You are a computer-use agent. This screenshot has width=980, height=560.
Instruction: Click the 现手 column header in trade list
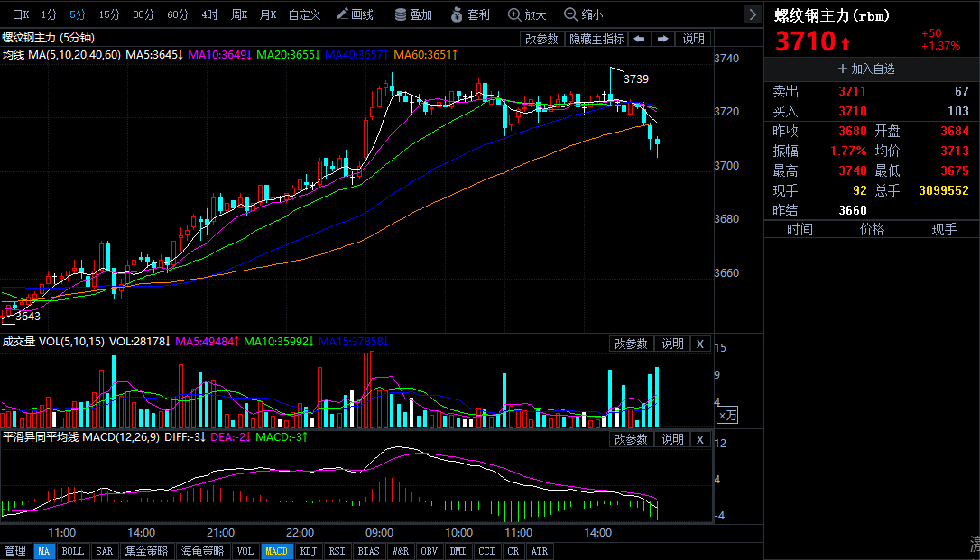pos(944,230)
